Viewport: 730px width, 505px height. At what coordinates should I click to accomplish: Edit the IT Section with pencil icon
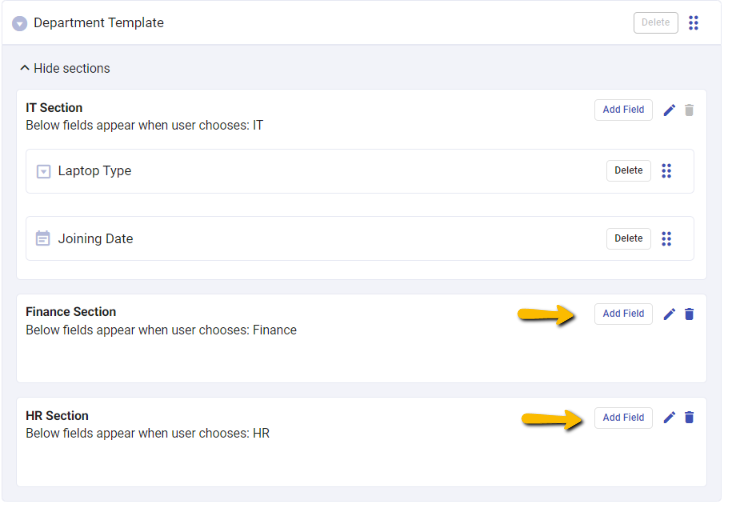[669, 110]
